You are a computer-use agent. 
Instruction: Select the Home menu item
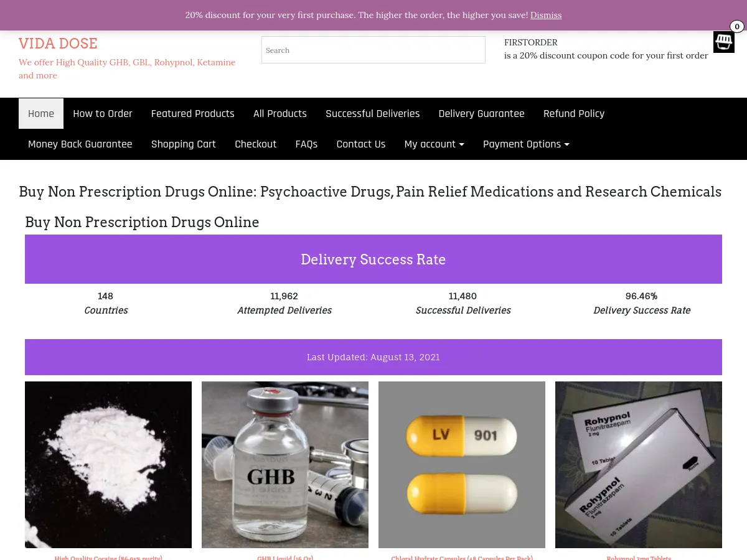(41, 113)
